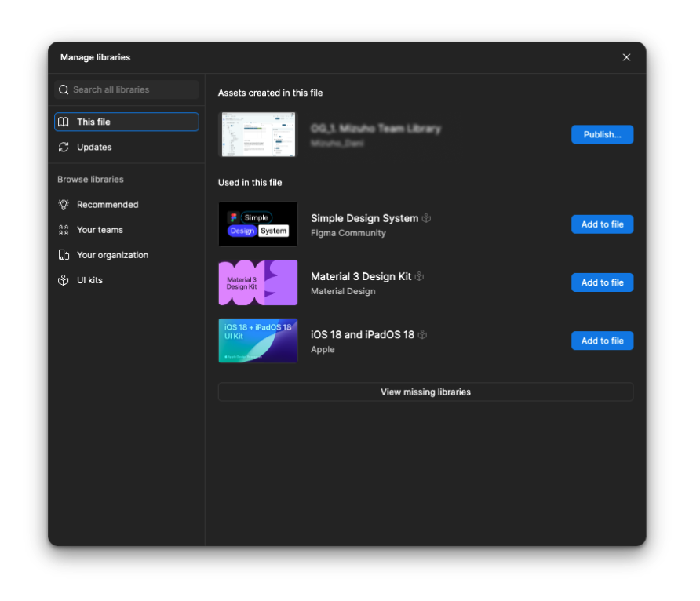Screen dimensions: 700x601
Task: Click the Publish button
Action: point(602,134)
